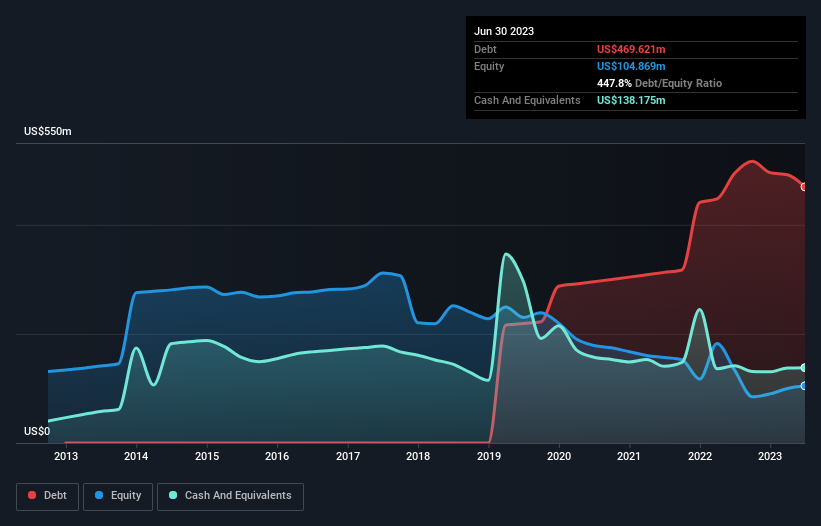Click the US$469.621m debt value
821x526 pixels.
(x=631, y=49)
